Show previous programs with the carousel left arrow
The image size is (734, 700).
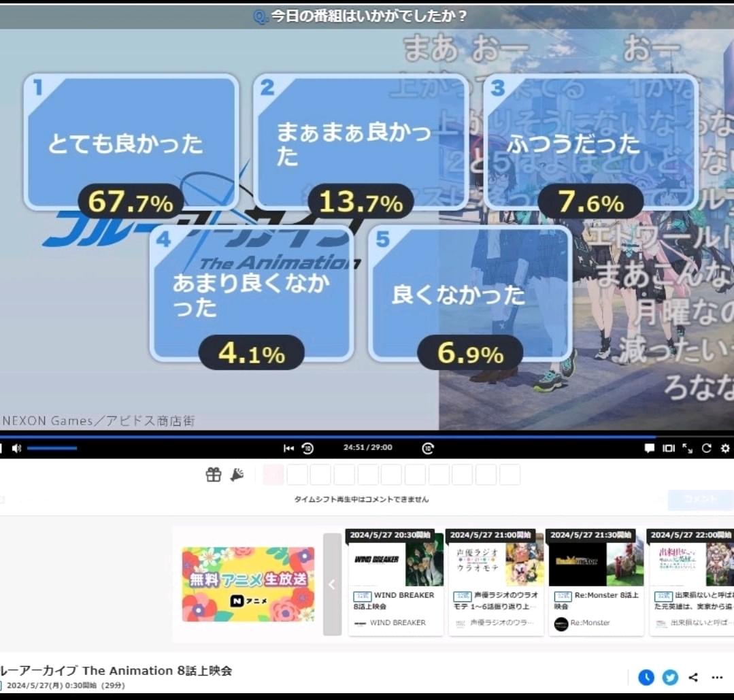click(333, 584)
